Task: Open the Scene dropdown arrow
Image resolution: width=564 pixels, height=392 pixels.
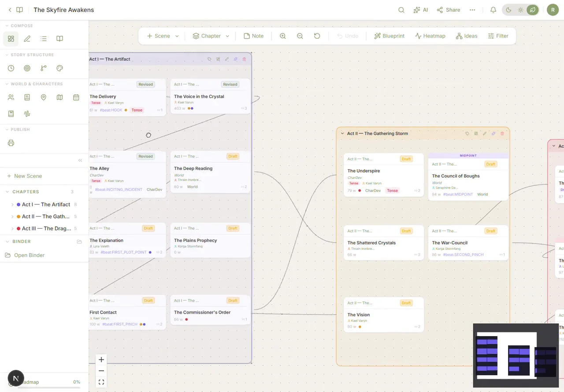Action: [177, 36]
